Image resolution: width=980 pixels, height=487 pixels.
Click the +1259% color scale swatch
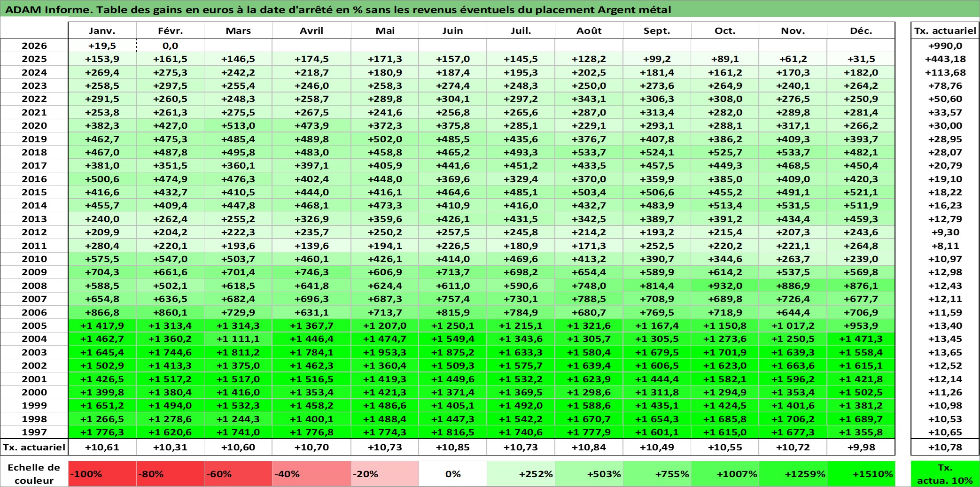[x=793, y=474]
